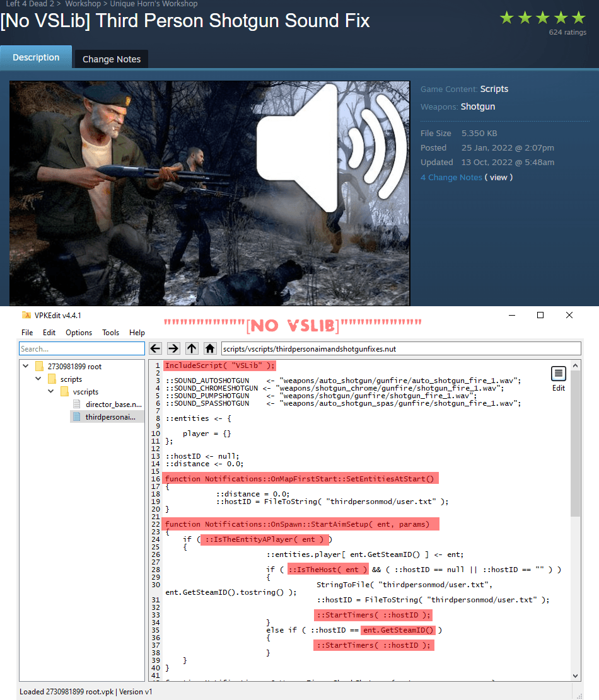
Task: Select the director_base.n... file icon
Action: [77, 404]
